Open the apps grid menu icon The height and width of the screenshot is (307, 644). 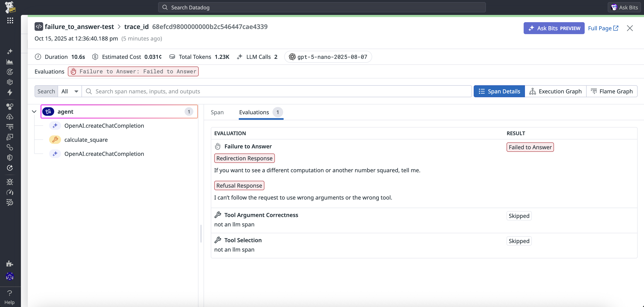(x=10, y=20)
